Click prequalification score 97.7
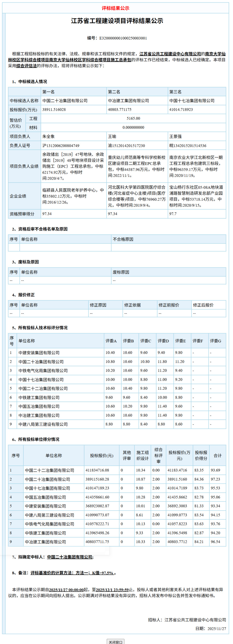This screenshot has height=644, width=233. [x=173, y=214]
